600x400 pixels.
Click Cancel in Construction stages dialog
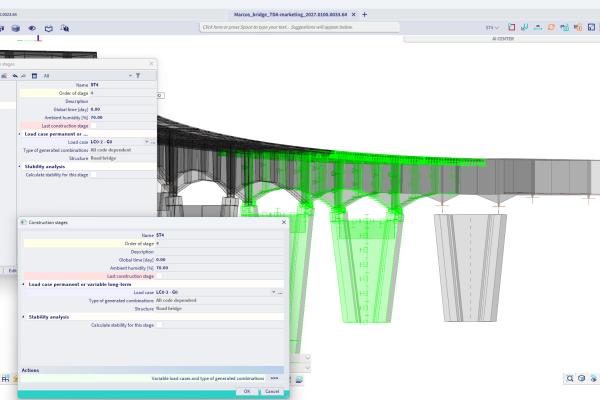pos(272,392)
